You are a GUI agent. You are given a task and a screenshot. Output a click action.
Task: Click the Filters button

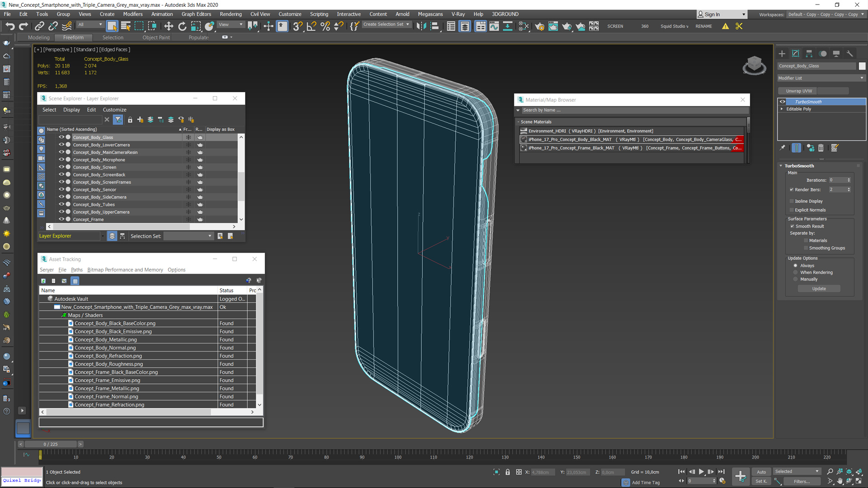[802, 482]
